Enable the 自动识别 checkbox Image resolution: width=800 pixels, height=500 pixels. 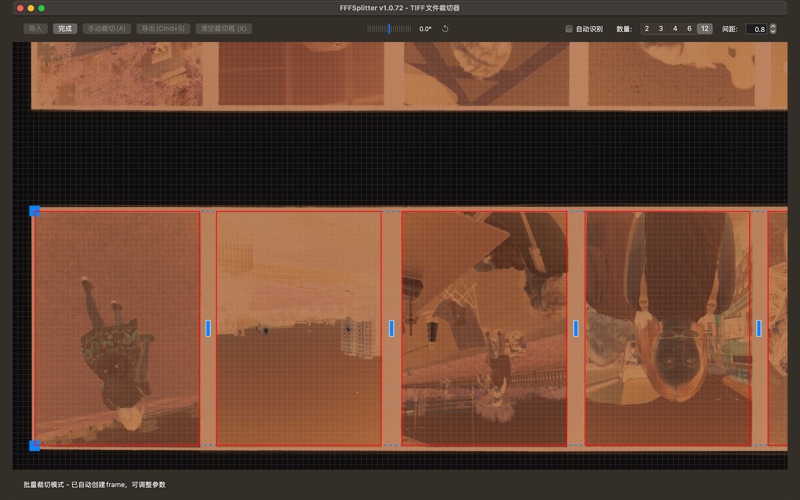pos(569,29)
